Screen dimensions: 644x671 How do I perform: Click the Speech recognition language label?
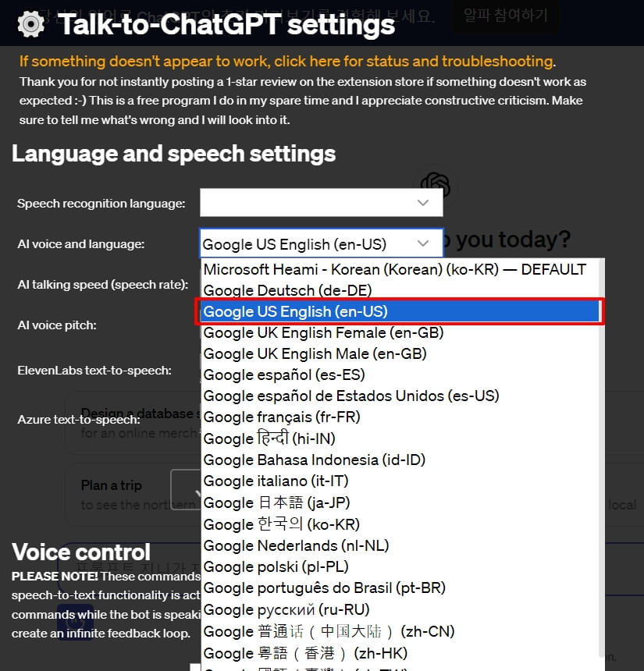(101, 204)
